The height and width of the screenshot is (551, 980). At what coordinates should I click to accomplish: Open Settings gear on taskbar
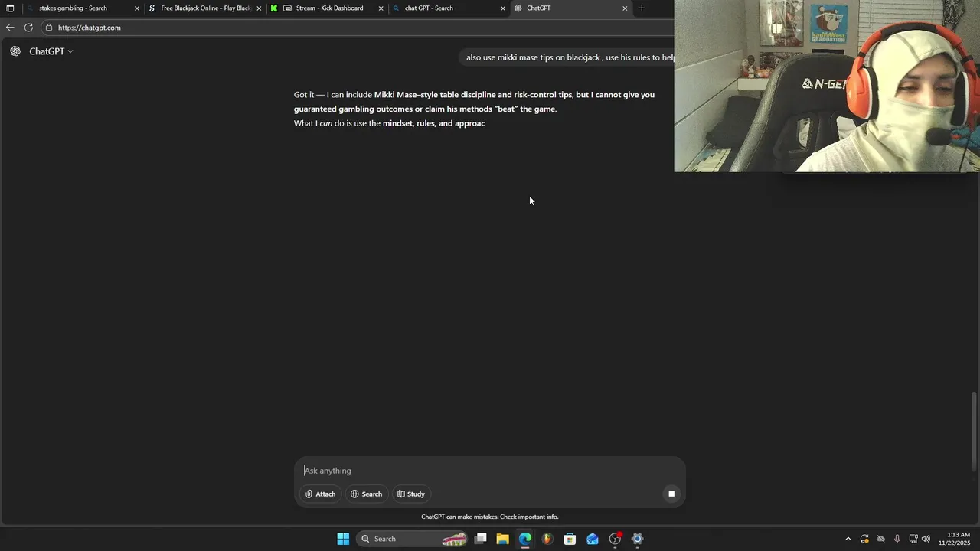(637, 539)
